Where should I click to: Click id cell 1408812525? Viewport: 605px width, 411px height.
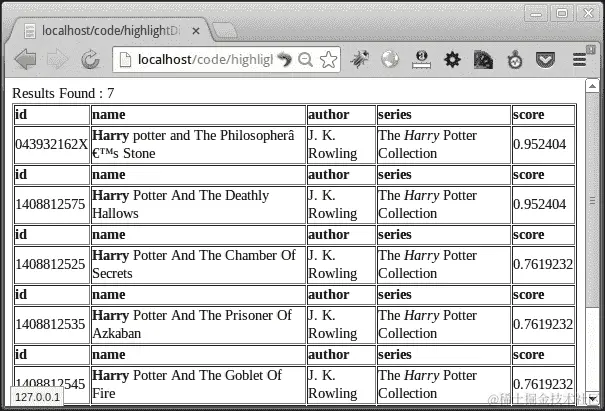52,265
